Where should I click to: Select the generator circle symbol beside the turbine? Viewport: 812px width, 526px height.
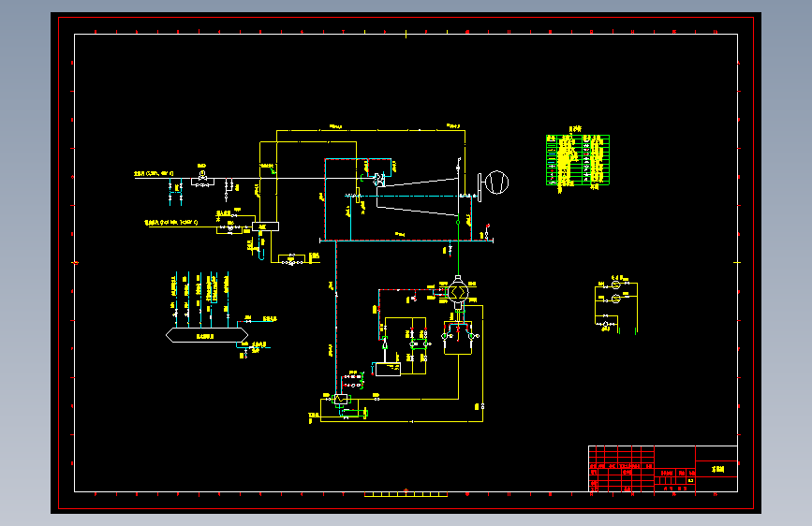click(x=496, y=183)
